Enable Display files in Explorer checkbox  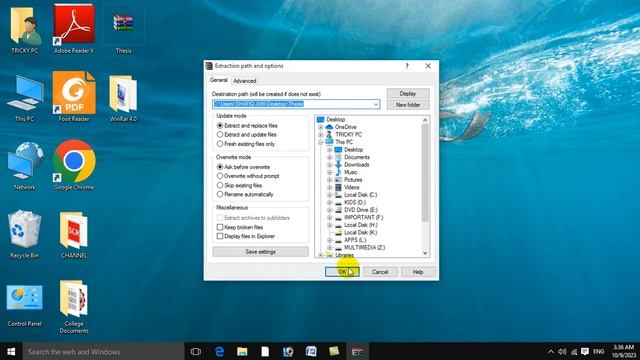coord(220,236)
